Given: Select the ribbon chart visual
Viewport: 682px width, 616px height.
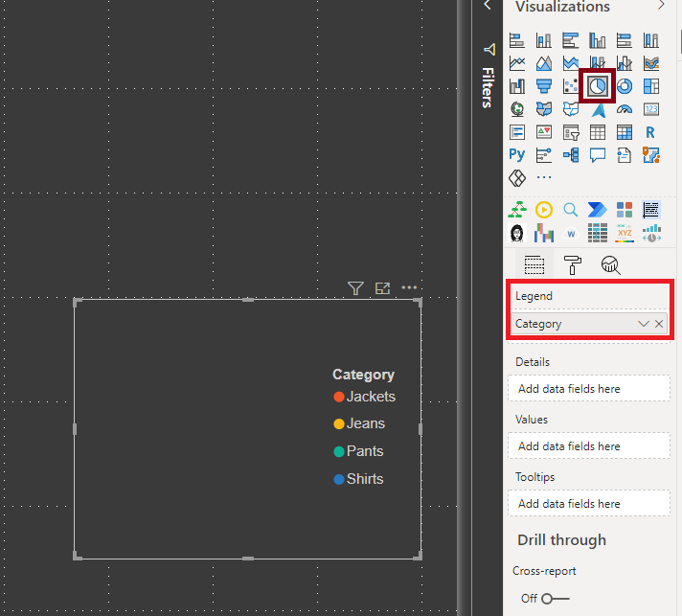Looking at the screenshot, I should [x=651, y=63].
